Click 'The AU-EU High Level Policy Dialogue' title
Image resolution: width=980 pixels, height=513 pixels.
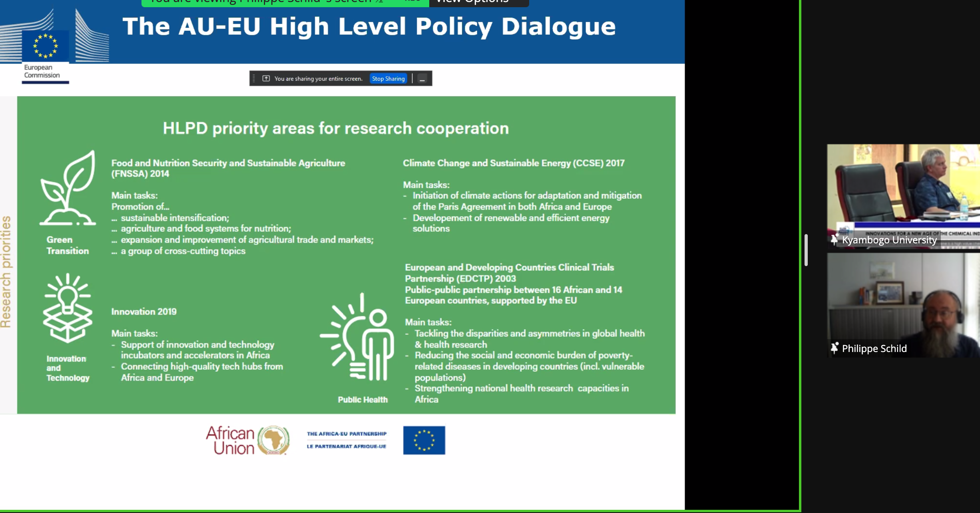pyautogui.click(x=369, y=27)
